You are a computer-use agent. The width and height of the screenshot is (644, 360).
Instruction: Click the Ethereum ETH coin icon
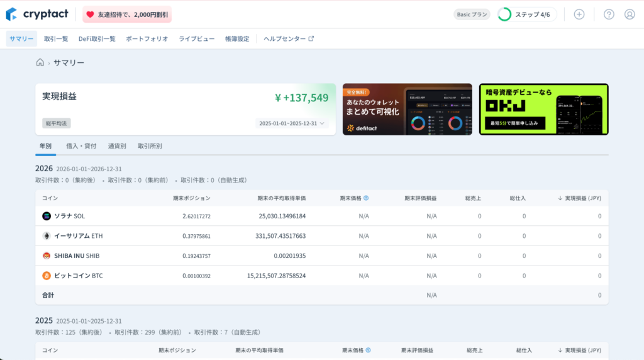(47, 236)
